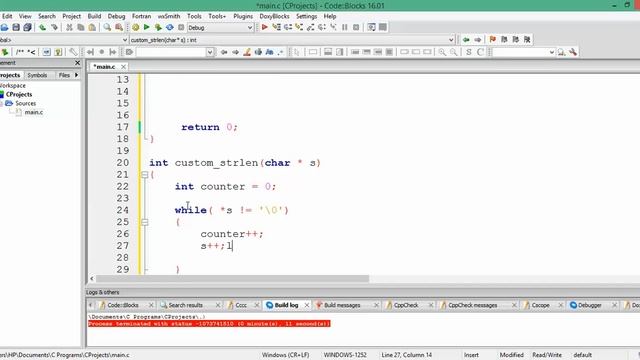Click the Save file icon
The height and width of the screenshot is (360, 640).
tap(16, 27)
